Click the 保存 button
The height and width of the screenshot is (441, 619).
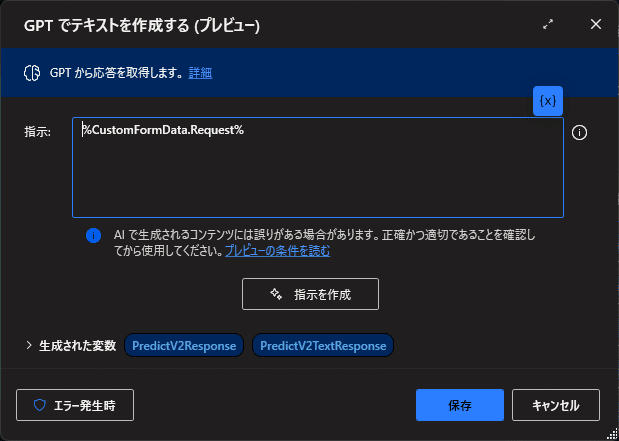click(x=460, y=405)
